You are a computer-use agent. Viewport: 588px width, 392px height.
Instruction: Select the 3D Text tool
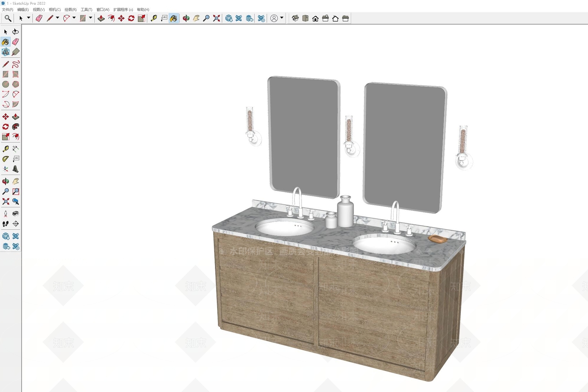pyautogui.click(x=15, y=169)
